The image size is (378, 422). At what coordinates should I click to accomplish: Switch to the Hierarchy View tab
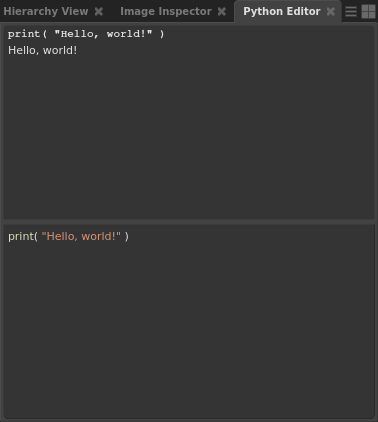(46, 11)
